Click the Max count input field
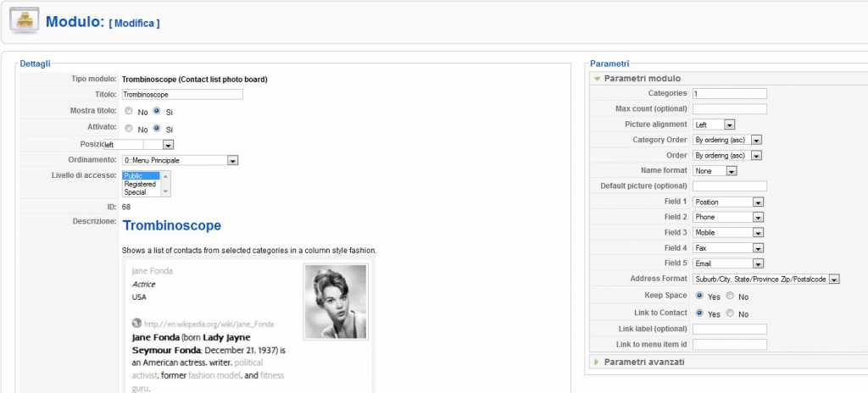Viewport: 868px width, 393px height. (729, 108)
